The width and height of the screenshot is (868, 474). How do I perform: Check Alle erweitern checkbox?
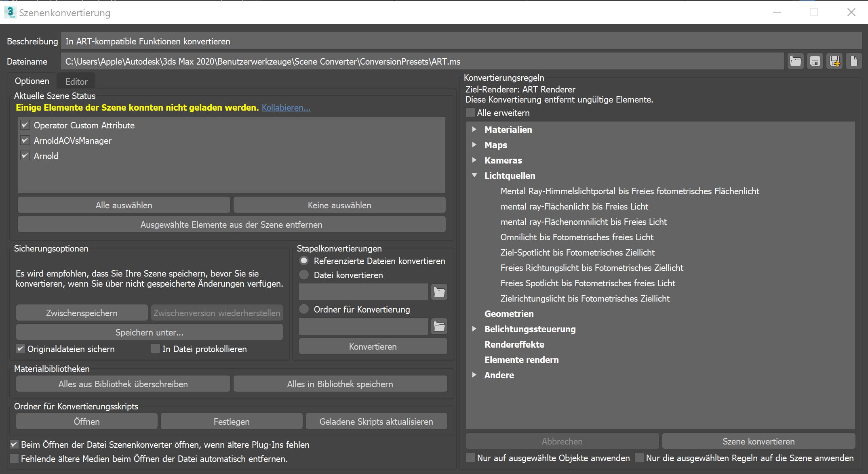[470, 113]
